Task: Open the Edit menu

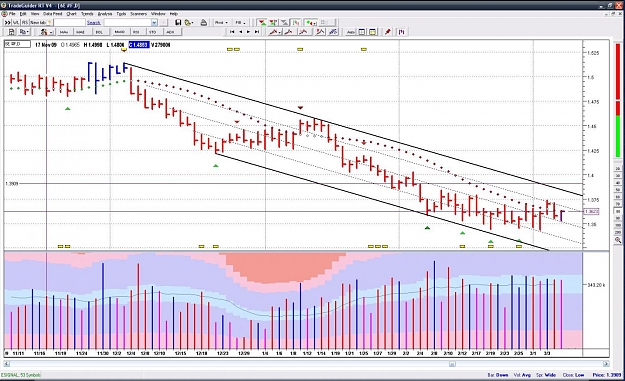Action: (23, 14)
